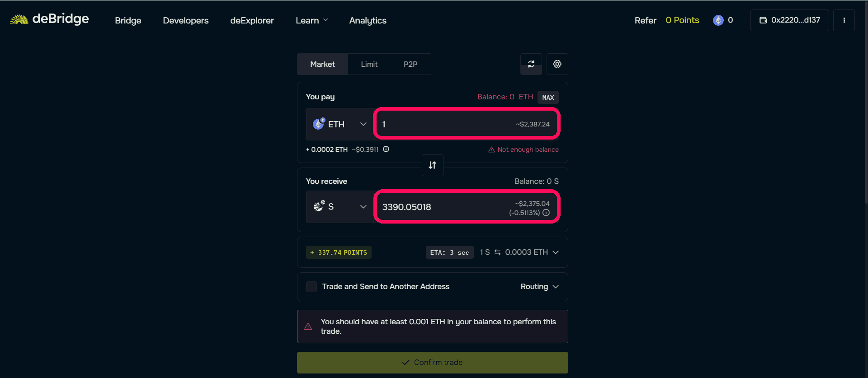Click the Confirm trade button

pyautogui.click(x=433, y=363)
